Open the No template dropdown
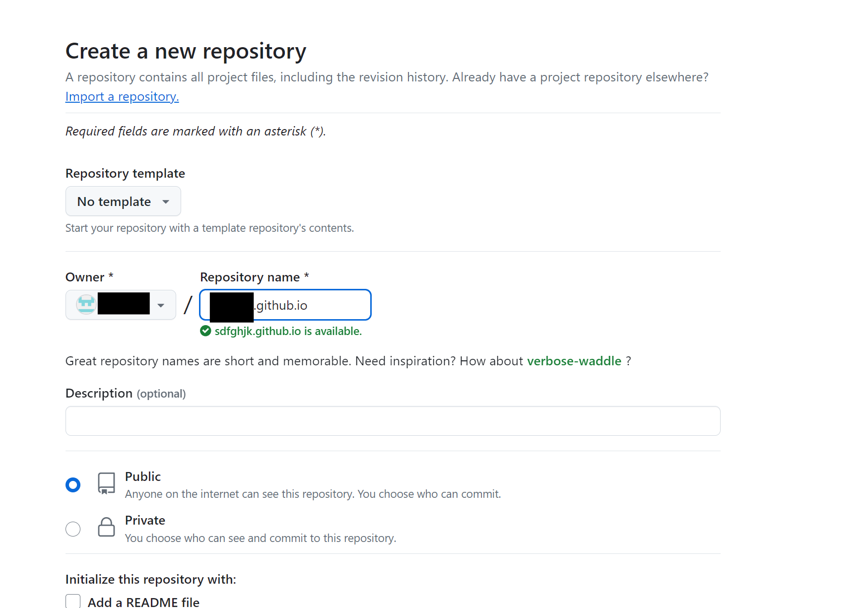The image size is (868, 608). point(123,201)
